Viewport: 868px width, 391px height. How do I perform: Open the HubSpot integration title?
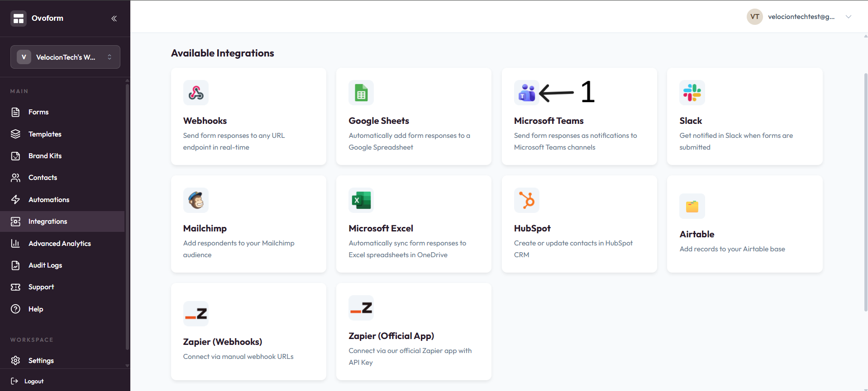(x=532, y=228)
